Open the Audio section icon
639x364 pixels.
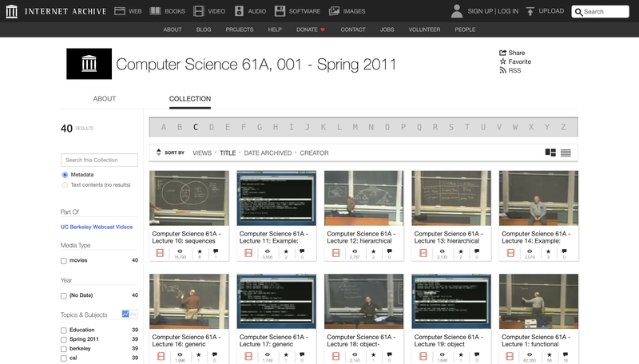(239, 11)
